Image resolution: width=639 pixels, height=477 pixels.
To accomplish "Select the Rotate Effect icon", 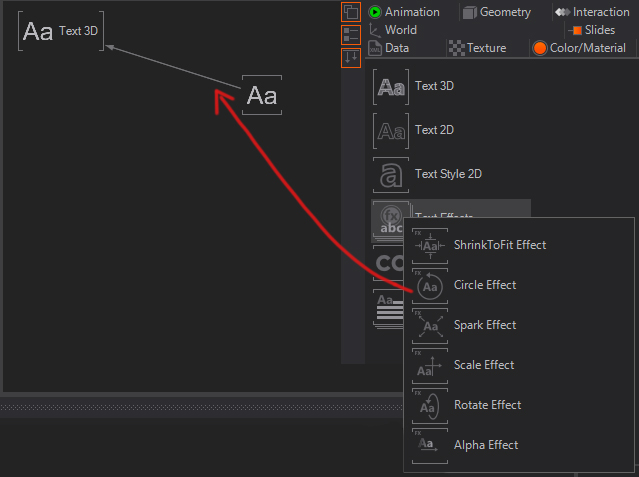I will click(x=429, y=405).
